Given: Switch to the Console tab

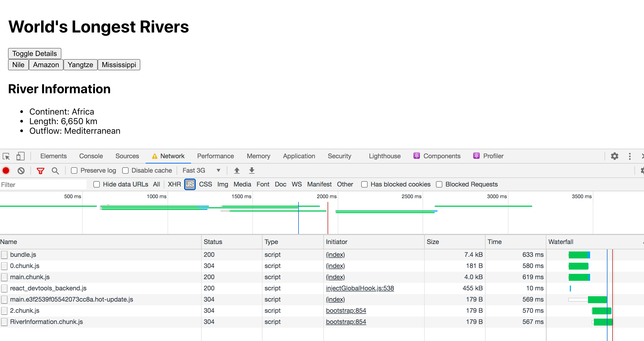Looking at the screenshot, I should pos(91,156).
